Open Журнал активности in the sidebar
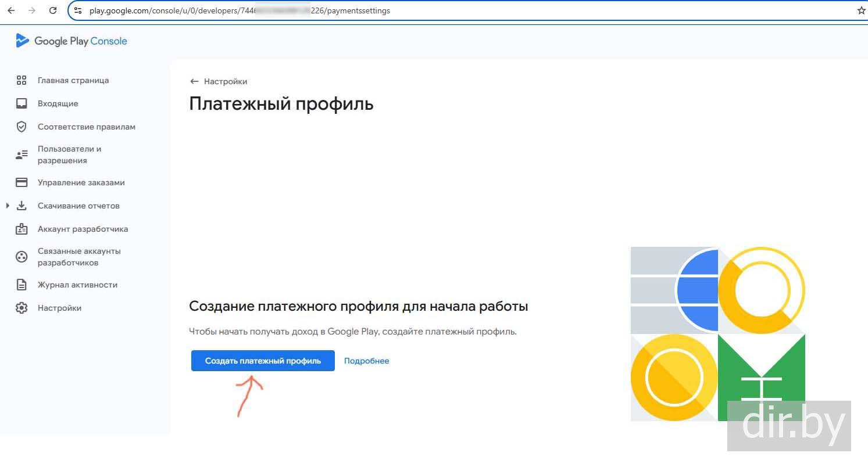Image resolution: width=868 pixels, height=460 pixels. (78, 285)
